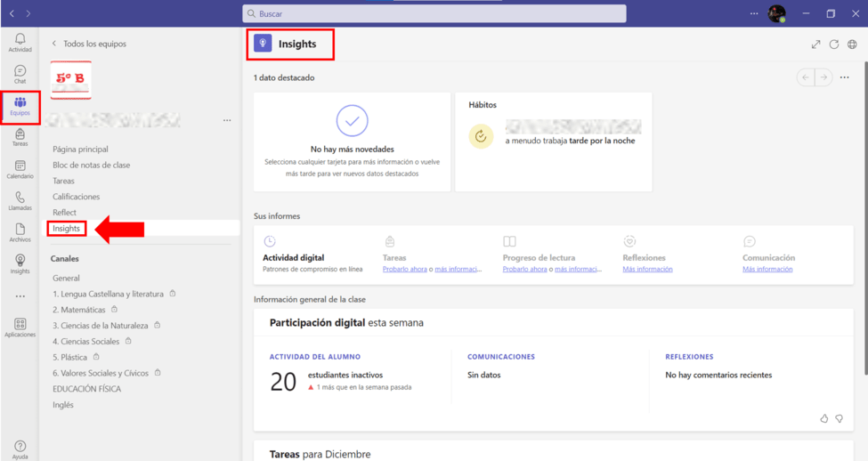
Task: Open the Inglés channel
Action: [63, 405]
